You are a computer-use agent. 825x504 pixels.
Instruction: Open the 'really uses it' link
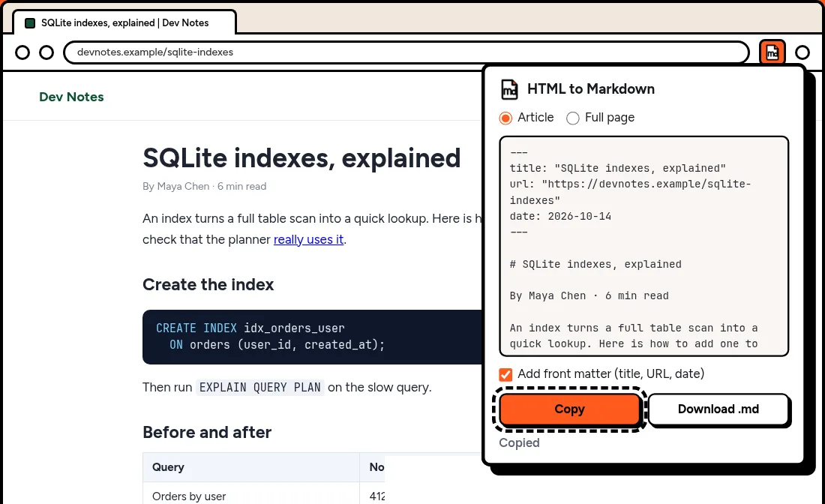308,239
